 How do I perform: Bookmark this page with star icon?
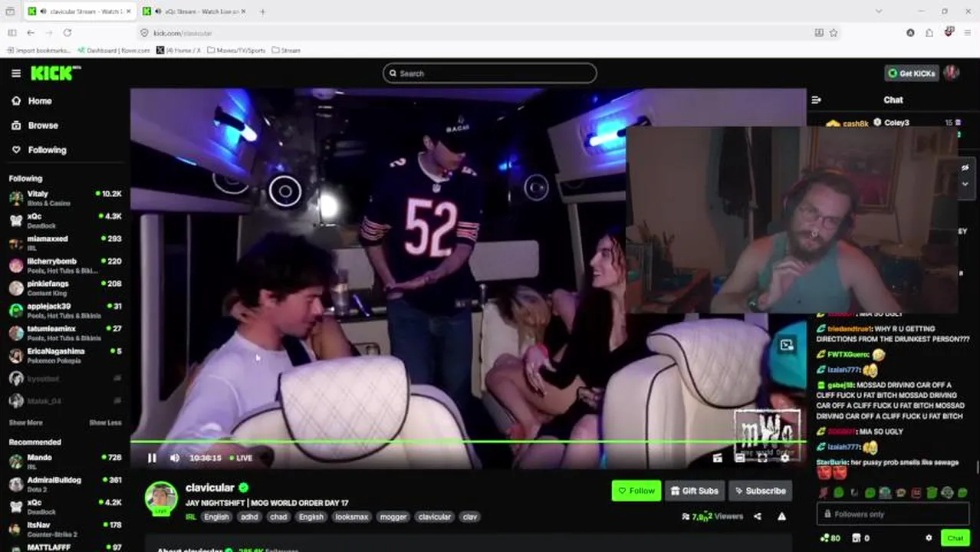pyautogui.click(x=834, y=33)
